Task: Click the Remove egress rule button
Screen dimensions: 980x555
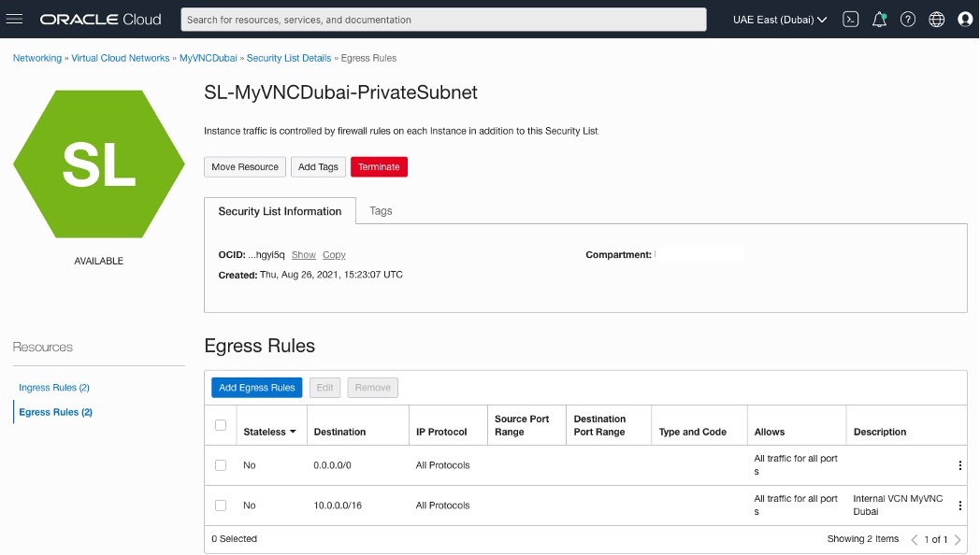Action: coord(372,388)
